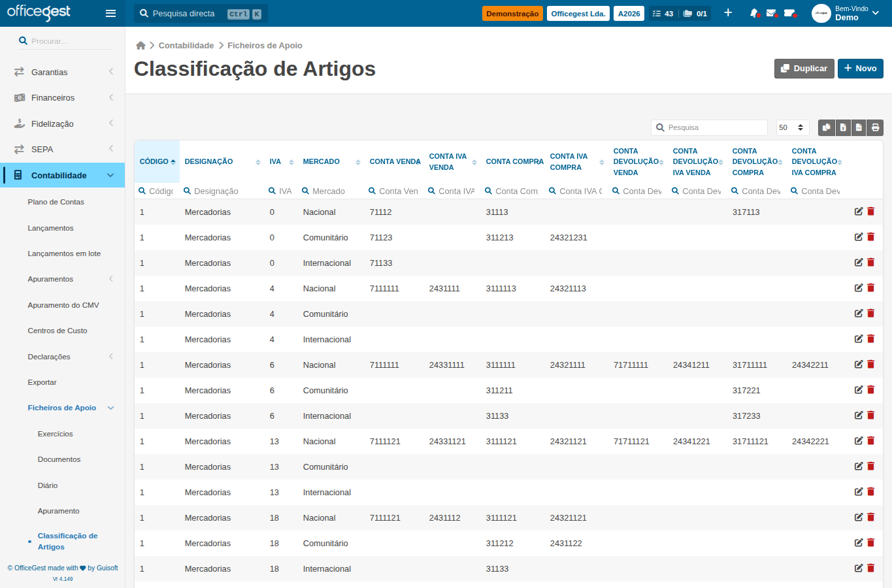Focus the table Pesquisa search field
This screenshot has height=588, width=892.
coord(709,127)
